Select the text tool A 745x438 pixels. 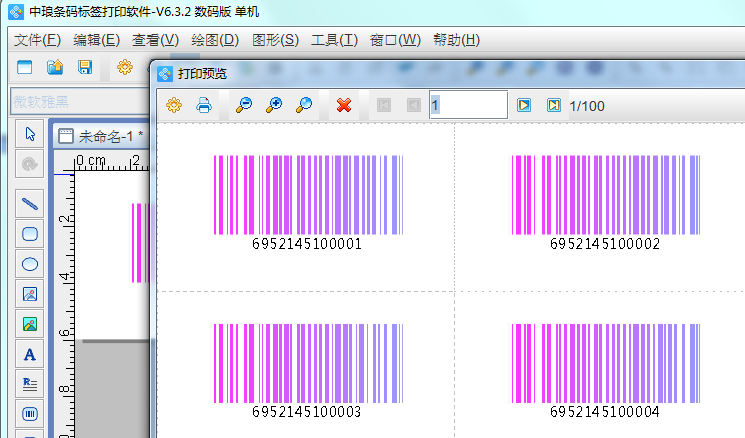[30, 354]
